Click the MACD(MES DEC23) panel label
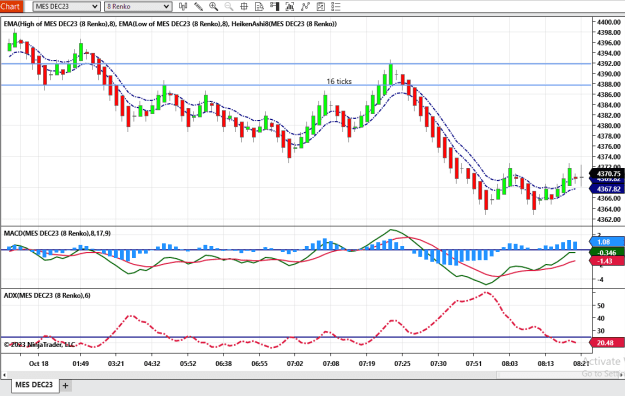 [57, 233]
